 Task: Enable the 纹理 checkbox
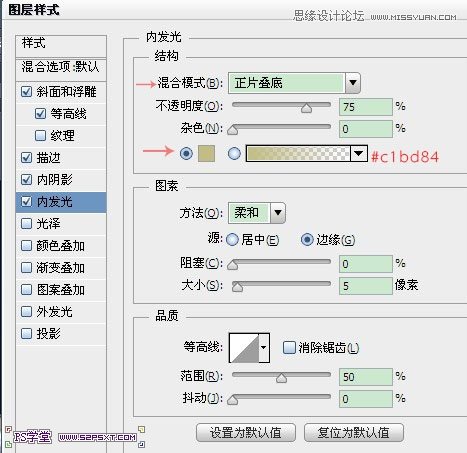(40, 135)
